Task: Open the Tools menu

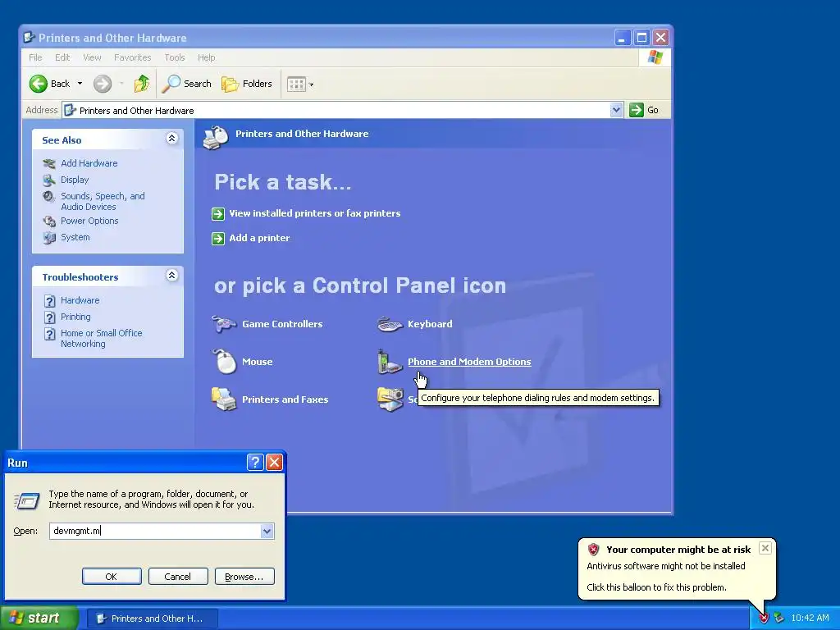Action: point(175,57)
